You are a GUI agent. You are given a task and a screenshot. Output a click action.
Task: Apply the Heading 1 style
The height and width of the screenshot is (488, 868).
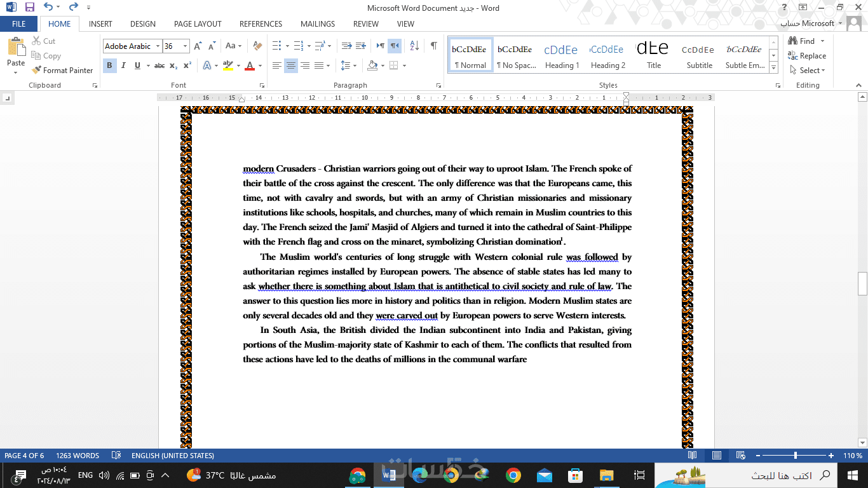562,55
